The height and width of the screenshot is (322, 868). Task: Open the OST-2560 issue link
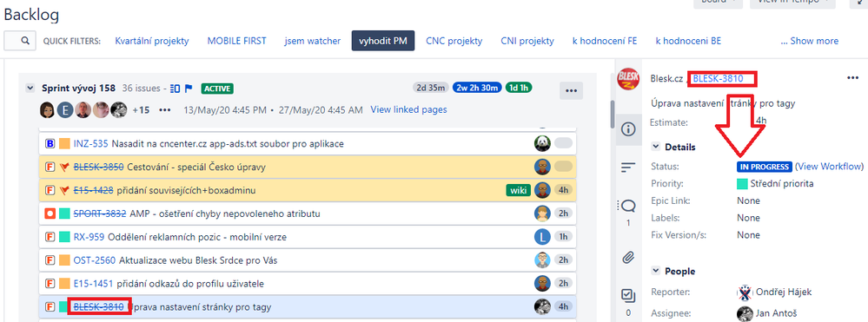(95, 260)
